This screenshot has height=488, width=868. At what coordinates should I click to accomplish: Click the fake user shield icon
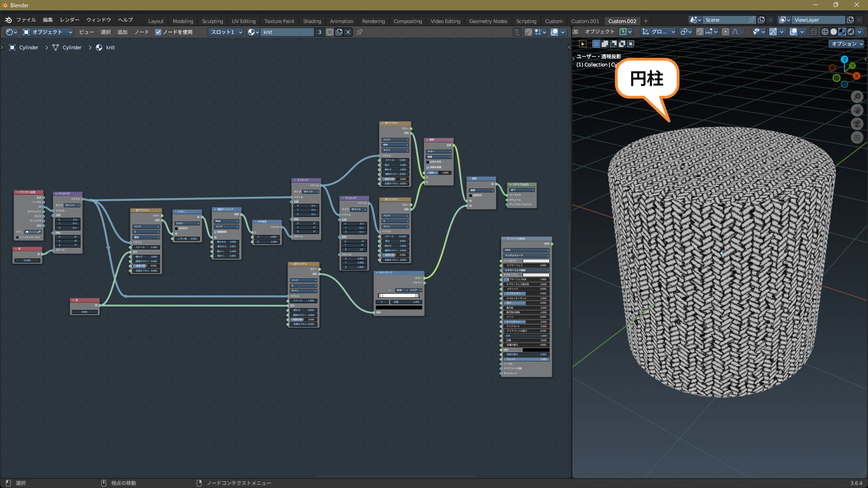click(x=330, y=32)
